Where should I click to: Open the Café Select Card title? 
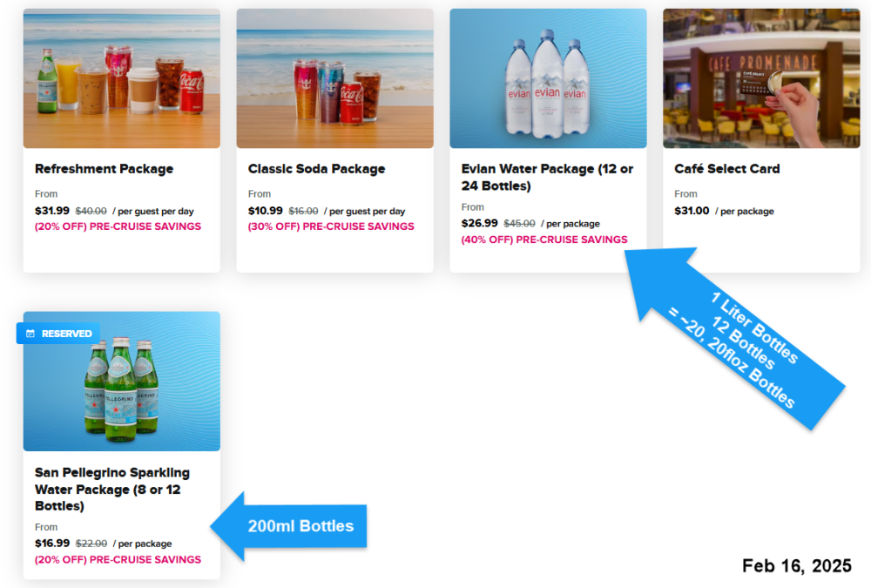tap(727, 169)
